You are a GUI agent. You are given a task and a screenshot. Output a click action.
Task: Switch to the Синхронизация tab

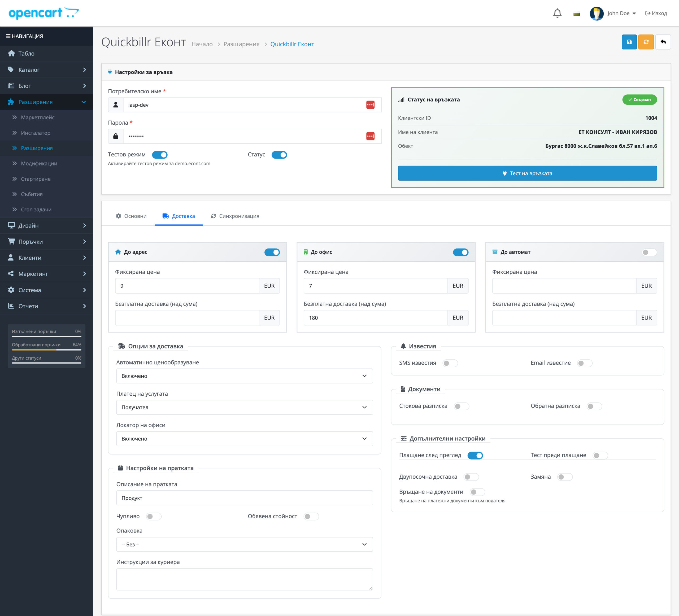tap(235, 216)
